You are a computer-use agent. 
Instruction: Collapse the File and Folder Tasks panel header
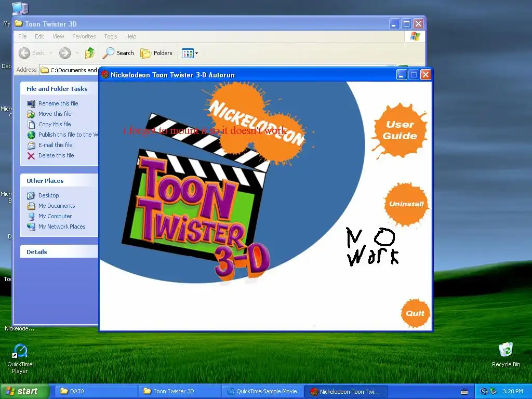click(59, 88)
